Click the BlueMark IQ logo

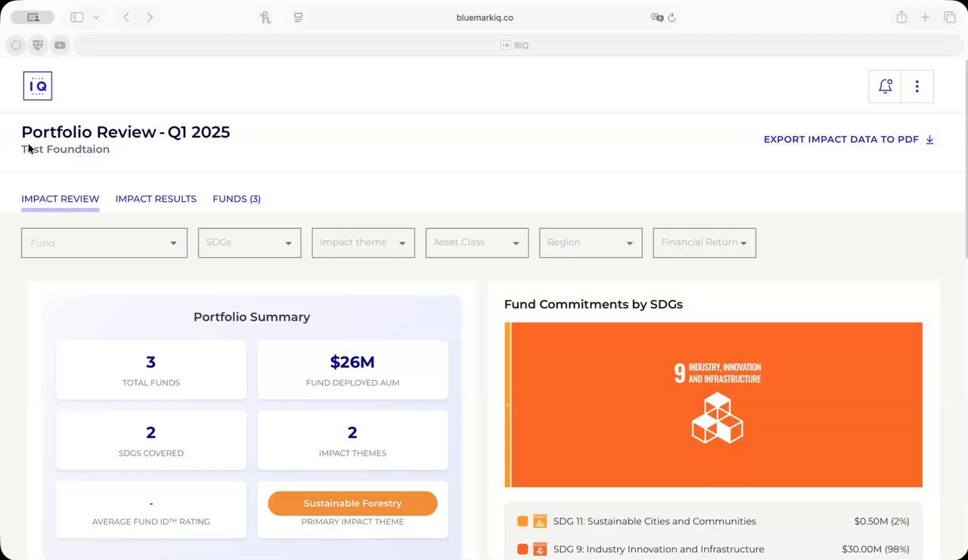tap(38, 86)
